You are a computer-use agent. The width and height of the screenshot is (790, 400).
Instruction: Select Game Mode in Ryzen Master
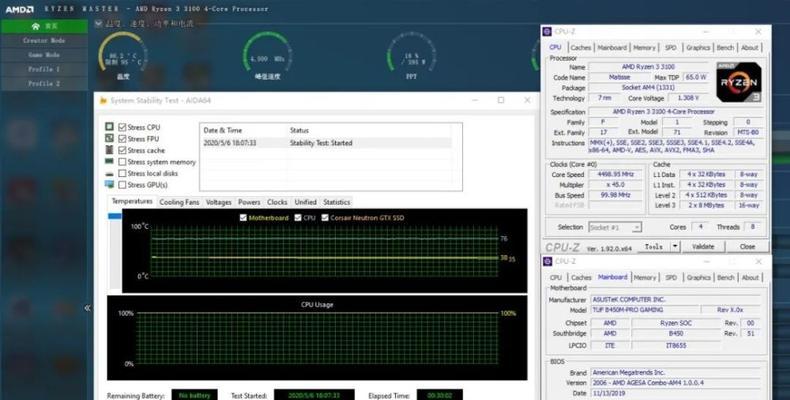[44, 55]
